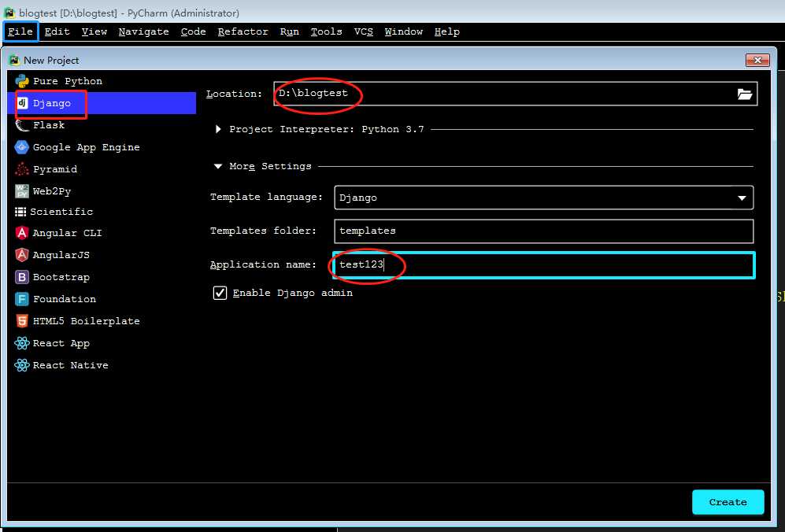Click the React Native atom icon
Image resolution: width=785 pixels, height=532 pixels.
tap(22, 365)
